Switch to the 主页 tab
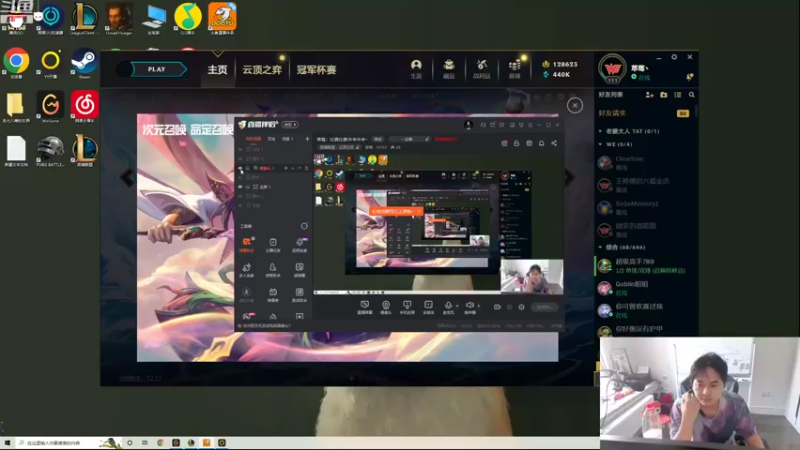Screen dimensions: 800x450 [x=217, y=69]
